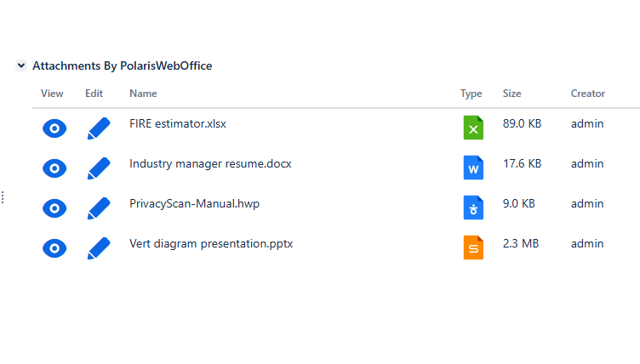Image resolution: width=640 pixels, height=364 pixels.
Task: Click pencil icon for PrivacyScan-Manual.hwp
Action: [x=99, y=208]
